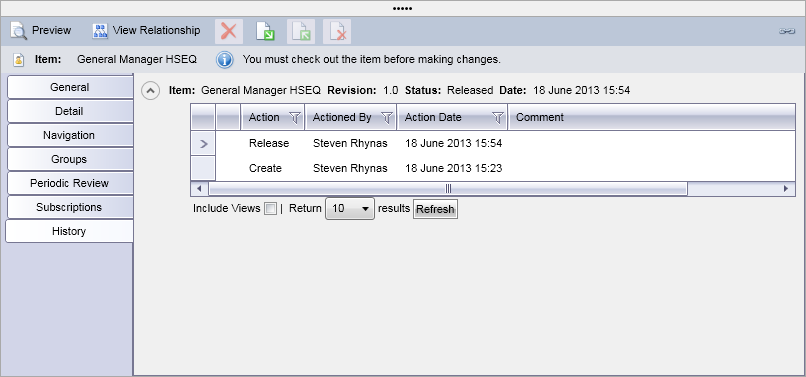Click the Actioned By column header
The width and height of the screenshot is (806, 377).
[351, 117]
